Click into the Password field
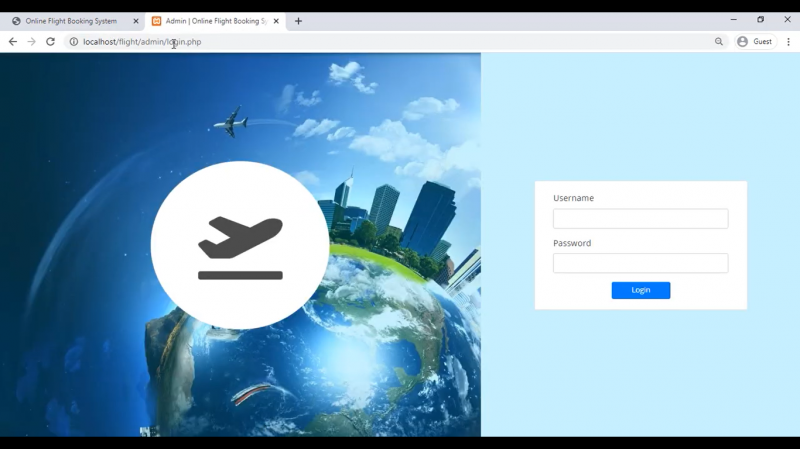 [x=640, y=263]
